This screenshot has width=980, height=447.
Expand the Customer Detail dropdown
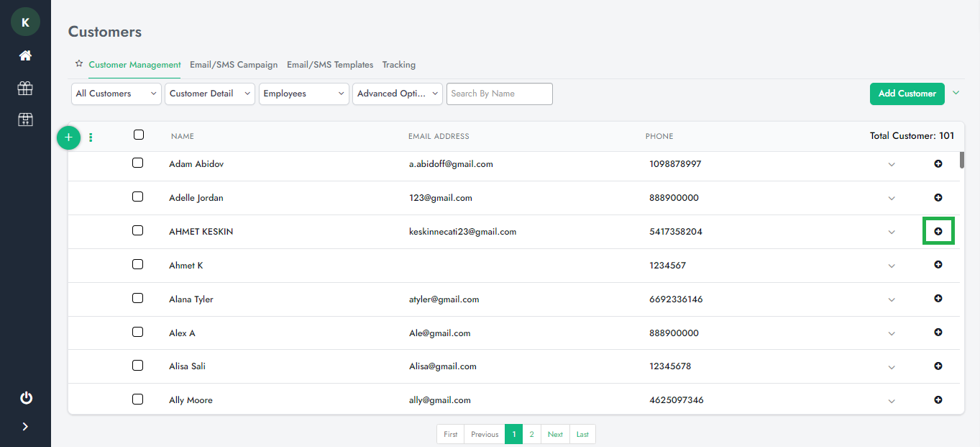click(x=210, y=94)
